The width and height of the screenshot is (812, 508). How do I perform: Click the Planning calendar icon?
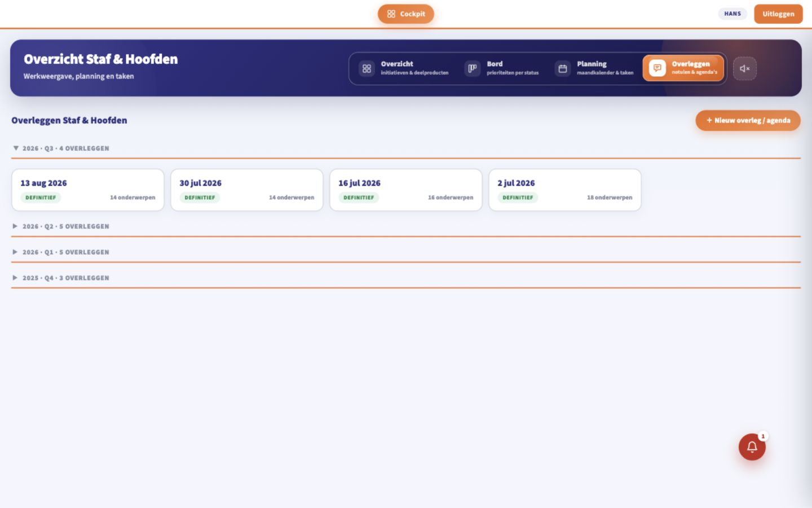(x=563, y=68)
